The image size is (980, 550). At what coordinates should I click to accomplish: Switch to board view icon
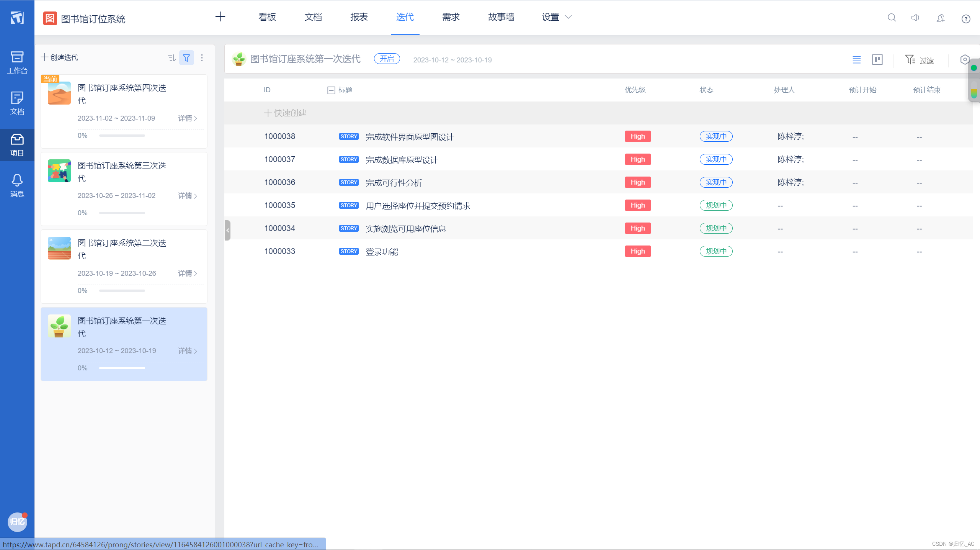(x=877, y=60)
